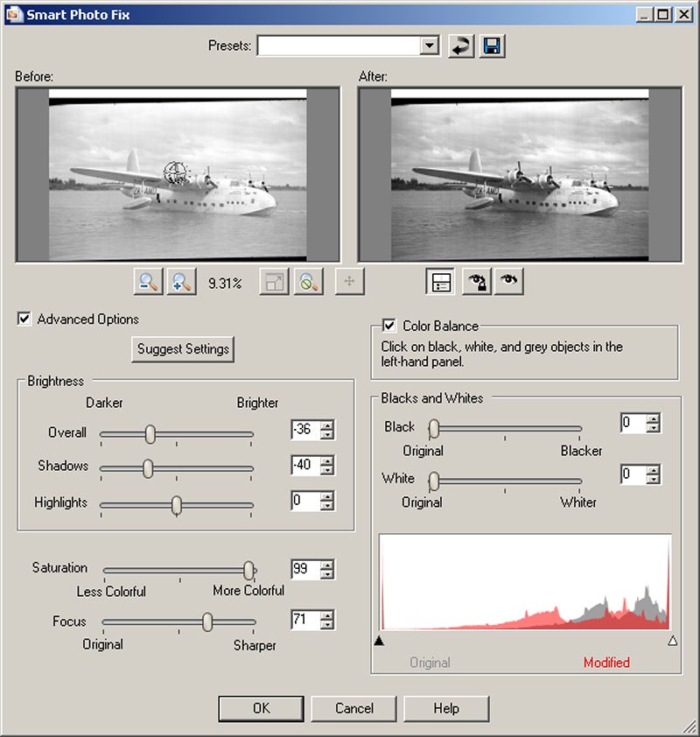The width and height of the screenshot is (700, 737).
Task: Click the Highlights slider thumb
Action: tap(176, 506)
